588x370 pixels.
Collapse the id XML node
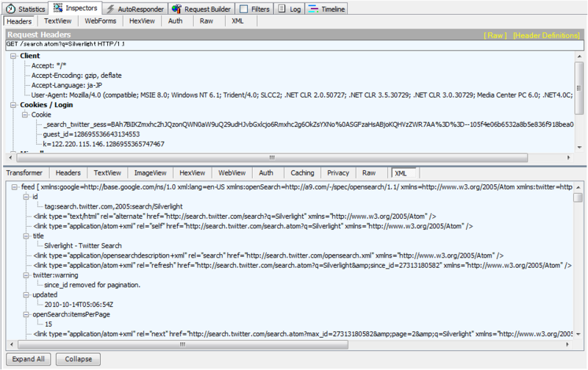[26, 197]
